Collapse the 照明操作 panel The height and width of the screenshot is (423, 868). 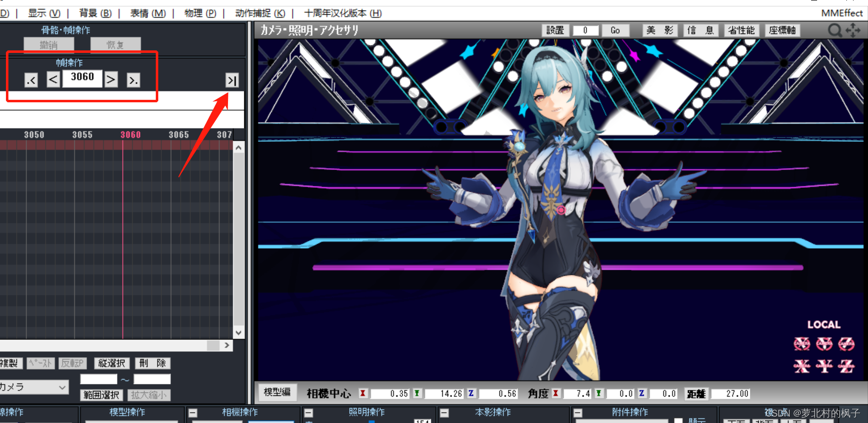[309, 413]
